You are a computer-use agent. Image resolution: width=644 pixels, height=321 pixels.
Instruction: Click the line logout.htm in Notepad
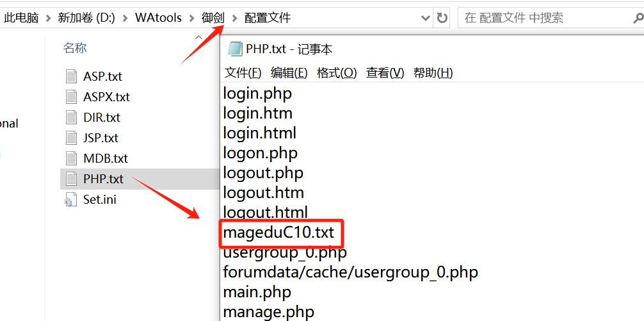click(264, 192)
